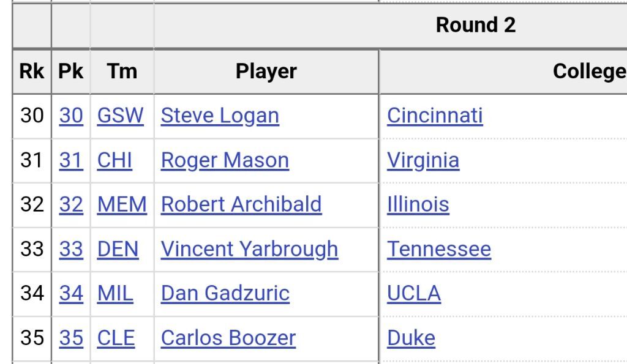Open the DEN team link
The width and height of the screenshot is (627, 364).
(x=118, y=250)
